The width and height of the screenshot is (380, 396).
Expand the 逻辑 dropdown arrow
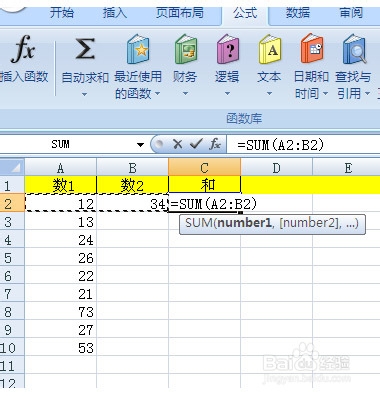pyautogui.click(x=227, y=94)
